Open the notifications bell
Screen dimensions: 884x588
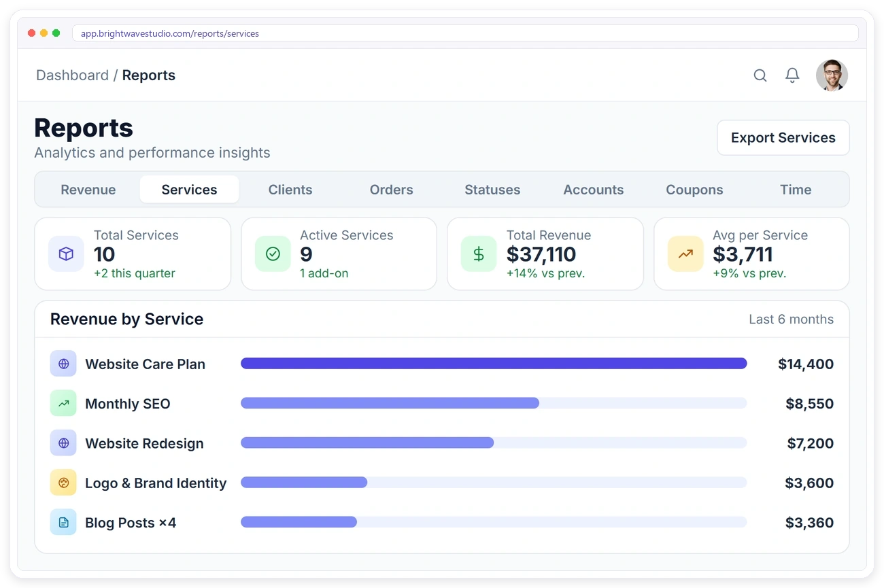coord(792,75)
